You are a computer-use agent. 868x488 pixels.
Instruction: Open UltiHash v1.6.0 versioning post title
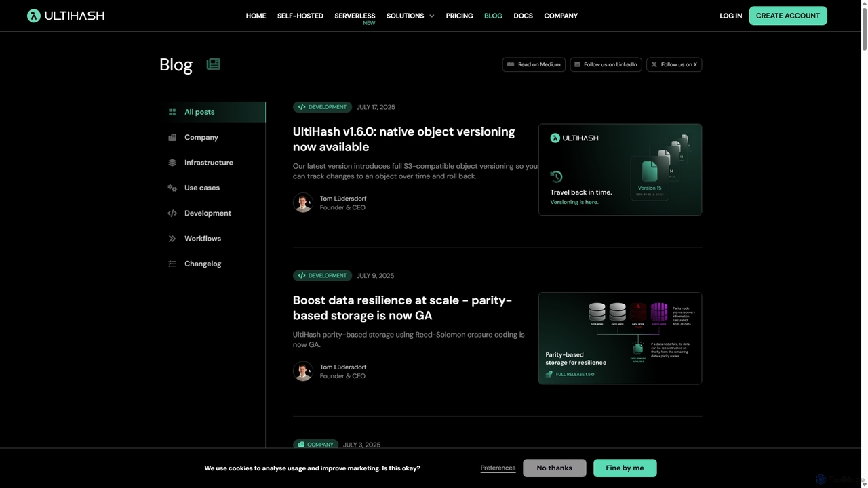[x=403, y=139]
